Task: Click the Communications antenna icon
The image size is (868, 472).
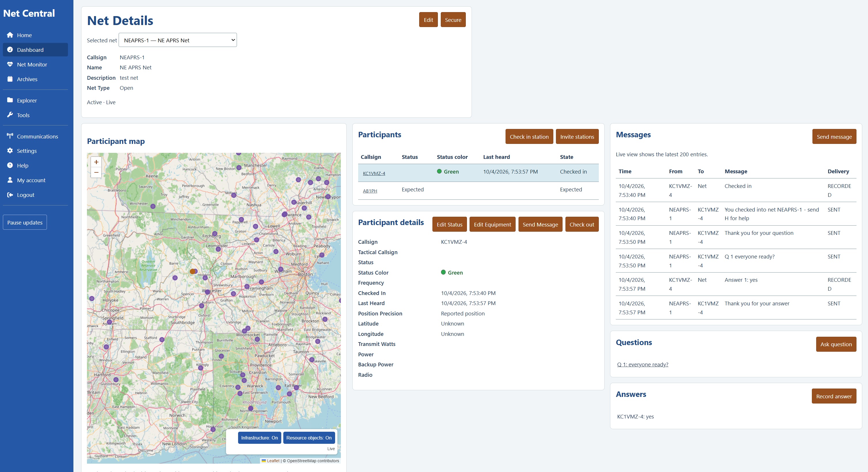Action: (10, 136)
